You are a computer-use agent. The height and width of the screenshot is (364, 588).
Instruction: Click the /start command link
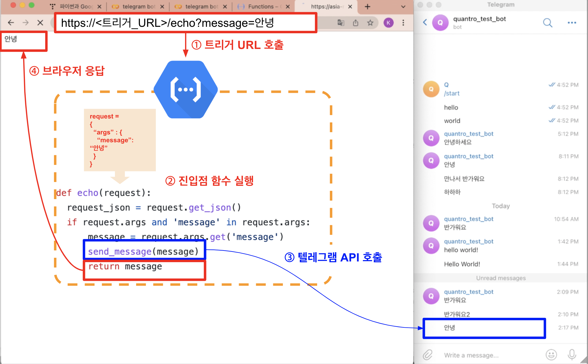click(x=452, y=93)
